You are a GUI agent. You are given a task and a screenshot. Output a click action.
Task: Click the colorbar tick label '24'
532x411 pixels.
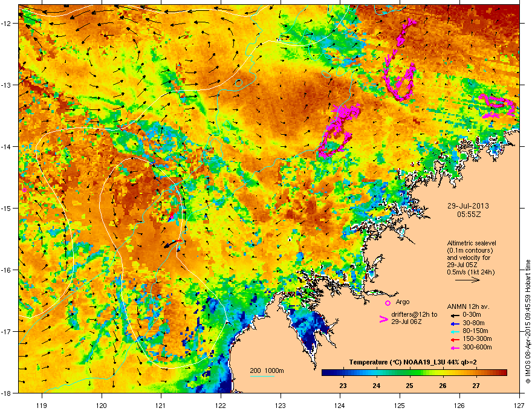point(376,386)
